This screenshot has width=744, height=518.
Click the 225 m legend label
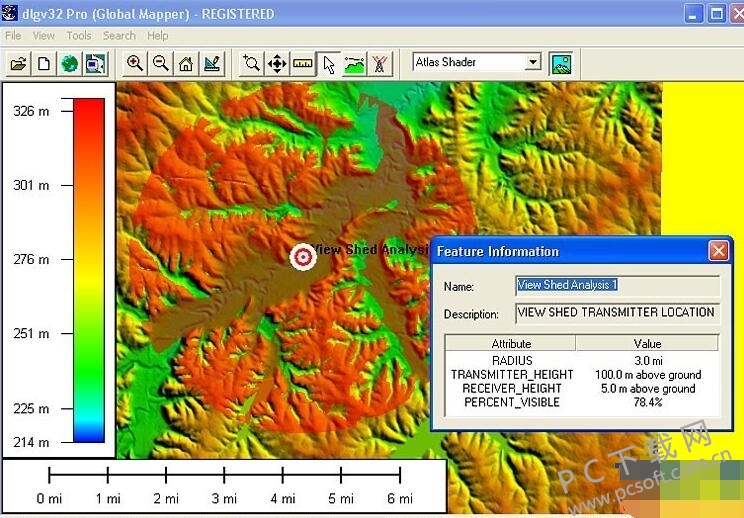[x=31, y=408]
